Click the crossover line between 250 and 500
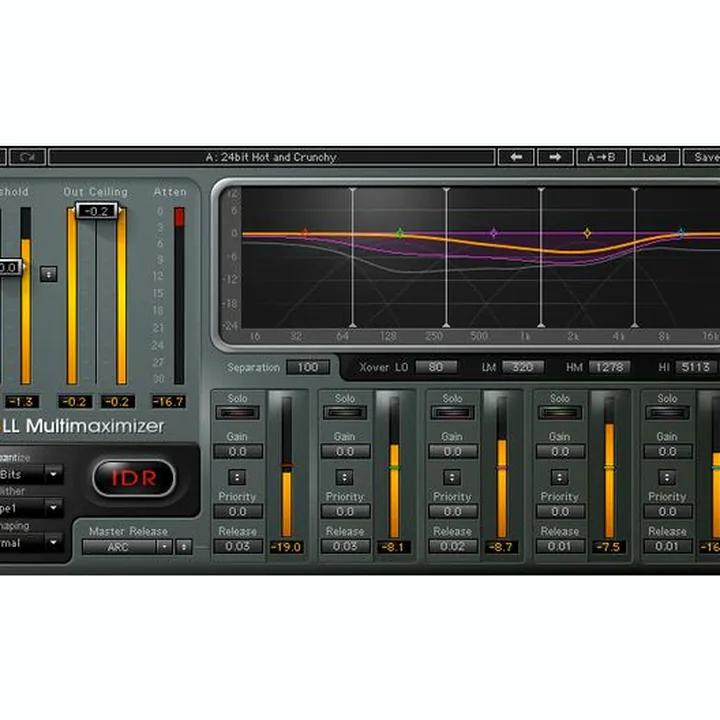Viewport: 720px width, 720px height. [x=447, y=257]
